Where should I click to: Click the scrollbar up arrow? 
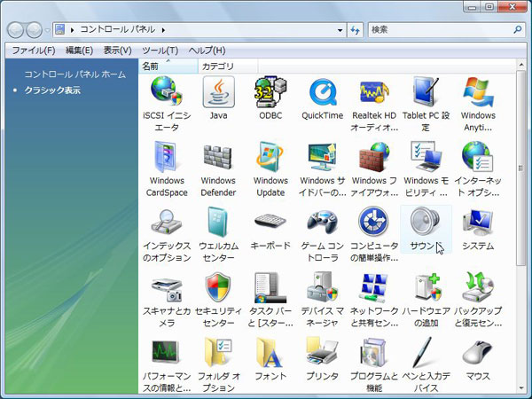(521, 64)
